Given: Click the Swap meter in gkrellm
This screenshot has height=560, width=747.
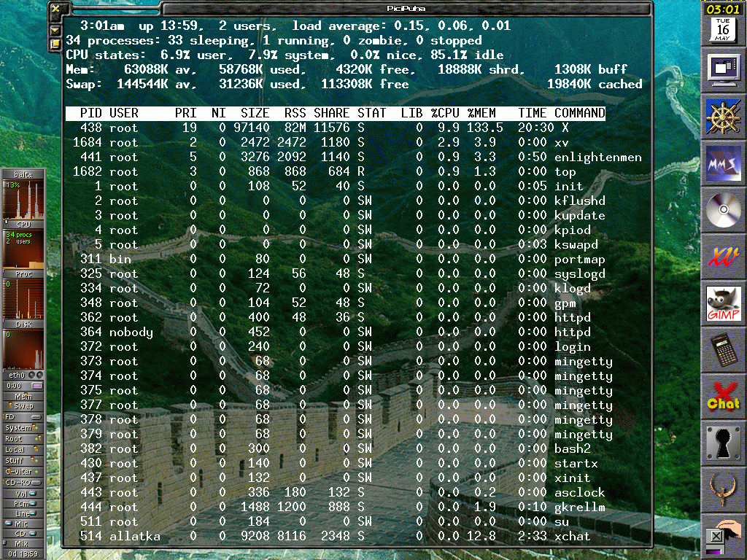Looking at the screenshot, I should click(23, 406).
